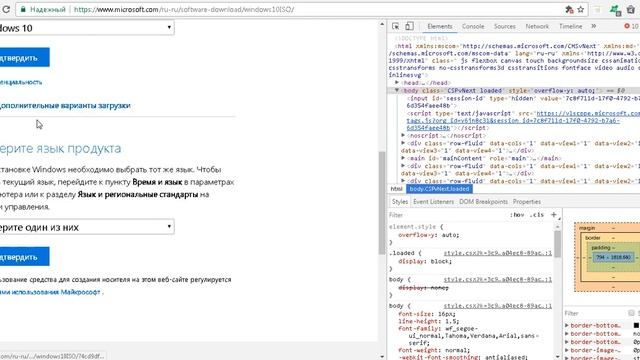Toggle the device toolbar icon in DevTools
Screen dimensions: 640x360
click(x=409, y=26)
